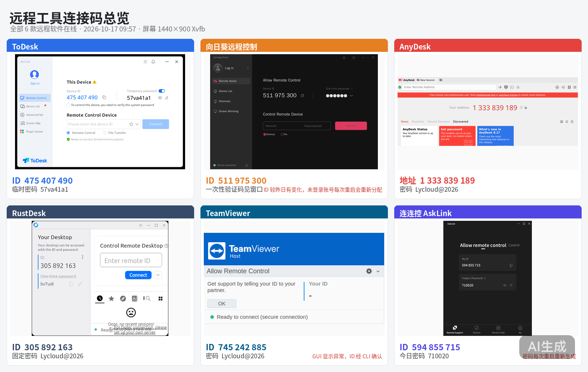The image size is (588, 372).
Task: Click the ToDesk Sign in avatar
Action: tap(34, 74)
